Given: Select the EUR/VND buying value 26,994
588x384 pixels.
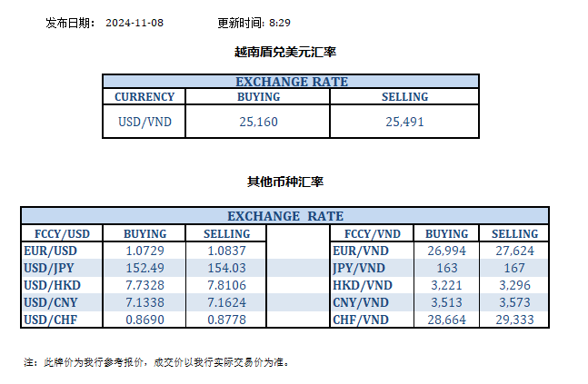Looking at the screenshot, I should pyautogui.click(x=446, y=250).
